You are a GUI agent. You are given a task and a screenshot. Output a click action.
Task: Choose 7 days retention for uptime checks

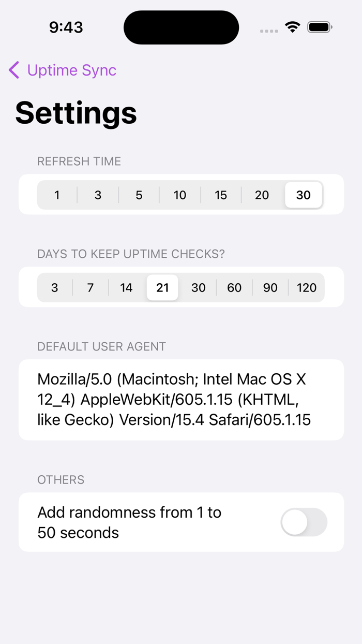[90, 288]
